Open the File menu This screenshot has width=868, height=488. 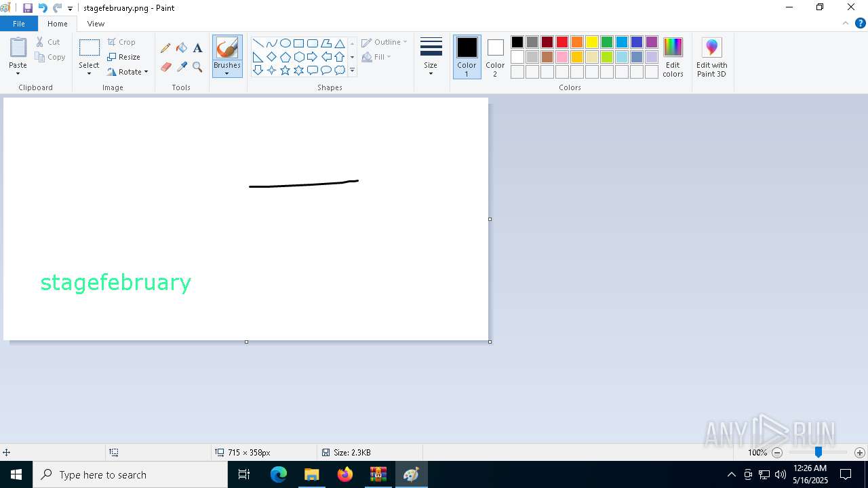tap(19, 24)
